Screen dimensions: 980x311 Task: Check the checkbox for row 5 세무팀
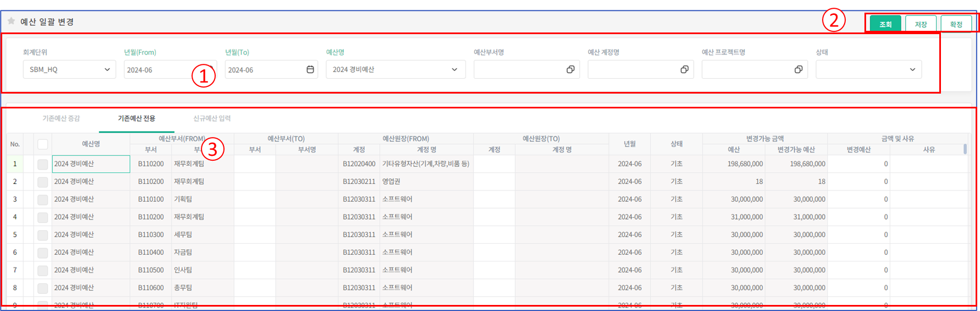(x=42, y=235)
